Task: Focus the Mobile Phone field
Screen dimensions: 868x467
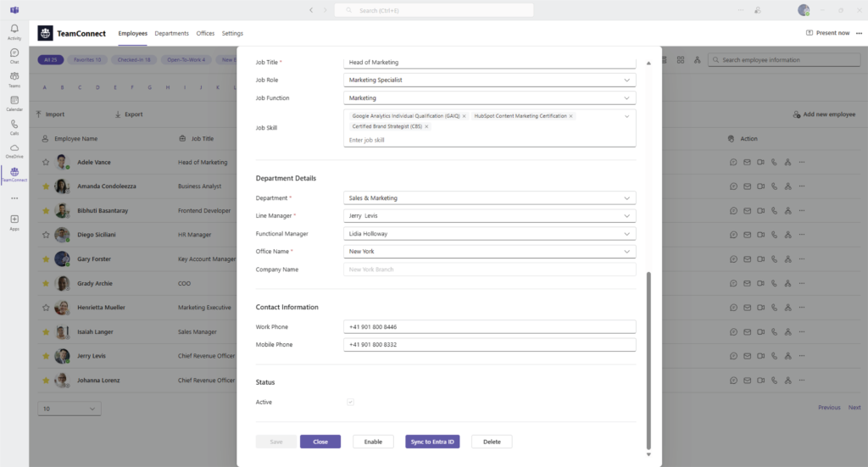Action: tap(489, 345)
